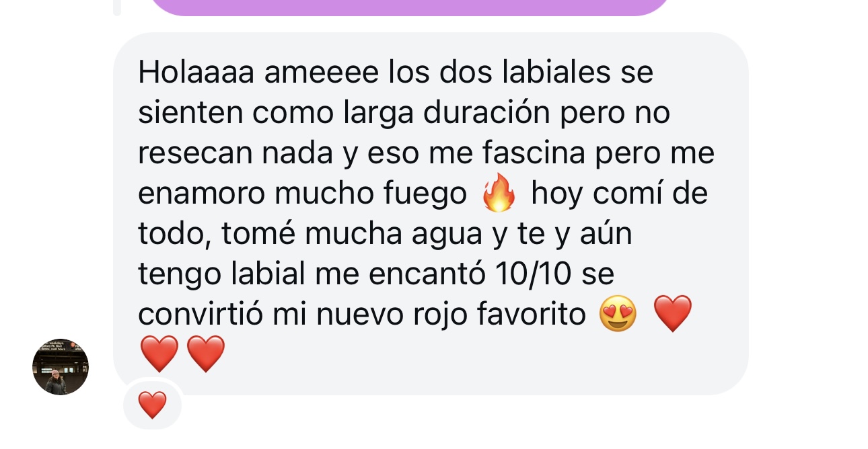Open the sender's profile avatar
This screenshot has width=868, height=449.
tap(61, 367)
